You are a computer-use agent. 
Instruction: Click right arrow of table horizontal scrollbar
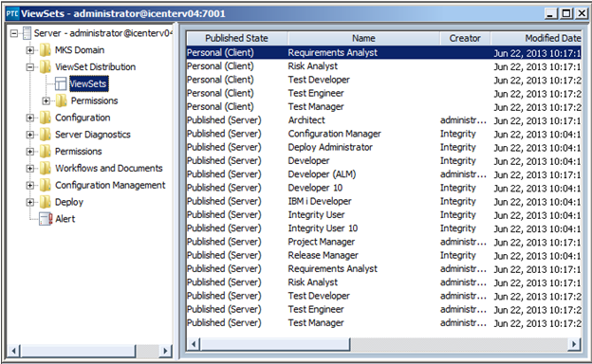574,344
